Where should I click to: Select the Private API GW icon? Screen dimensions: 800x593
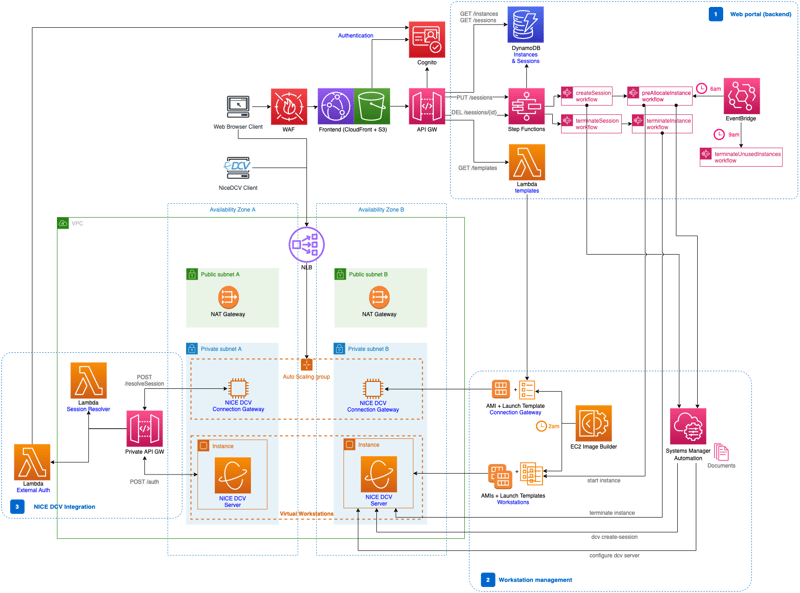click(145, 429)
